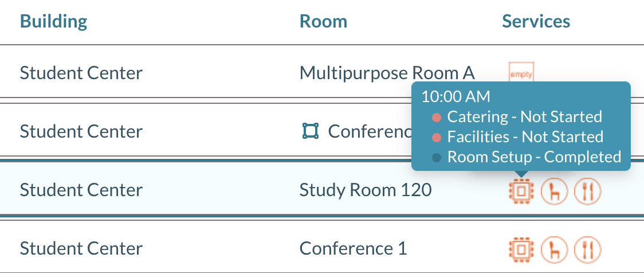
Task: Click the dark status dot beside Room Setup
Action: 437,158
